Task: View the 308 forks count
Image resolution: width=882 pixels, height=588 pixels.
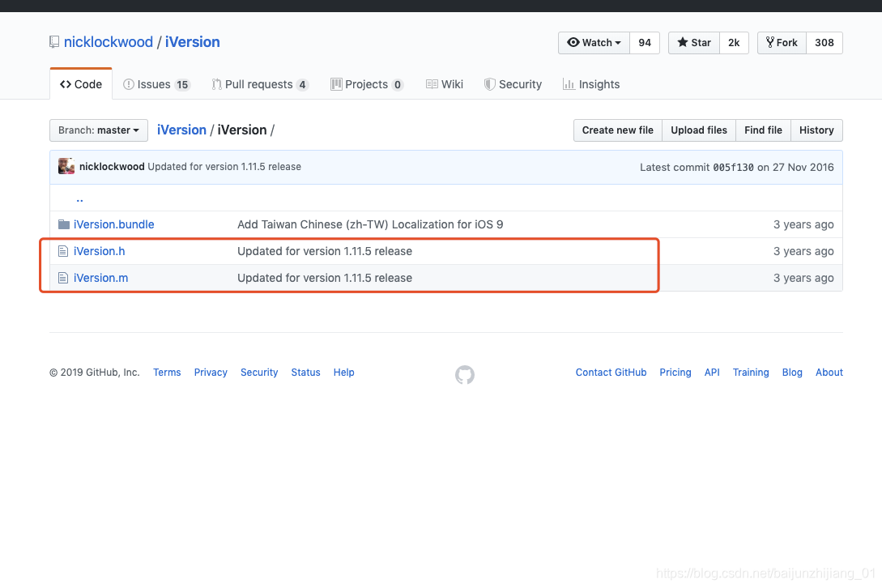Action: [x=824, y=43]
